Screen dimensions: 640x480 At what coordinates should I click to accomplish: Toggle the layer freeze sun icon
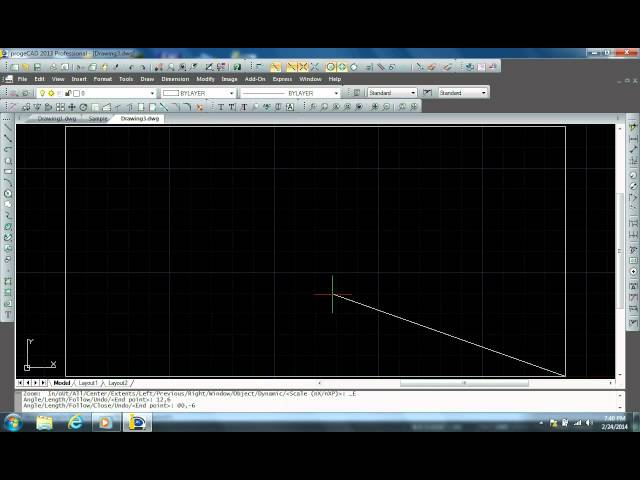tap(51, 93)
